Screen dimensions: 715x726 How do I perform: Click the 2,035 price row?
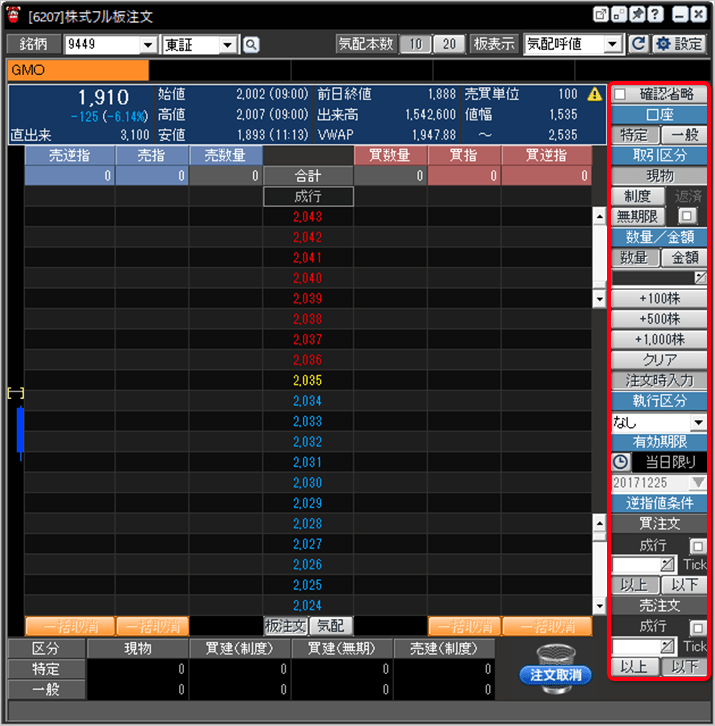308,380
